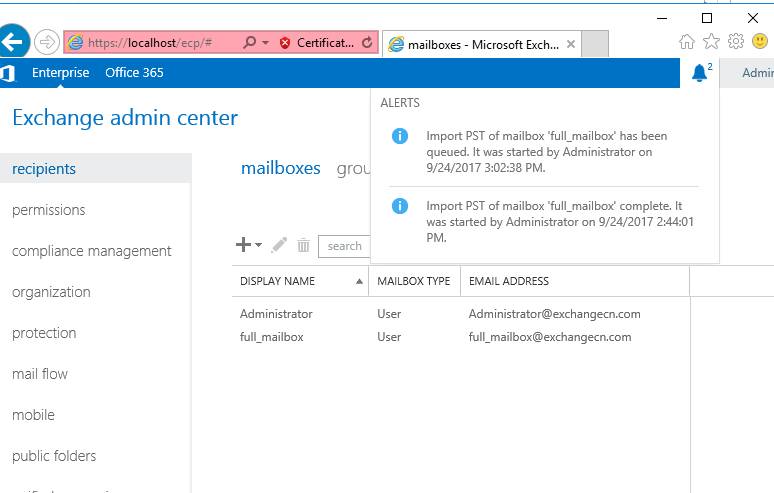
Task: Open the permissions section in sidebar
Action: click(48, 210)
